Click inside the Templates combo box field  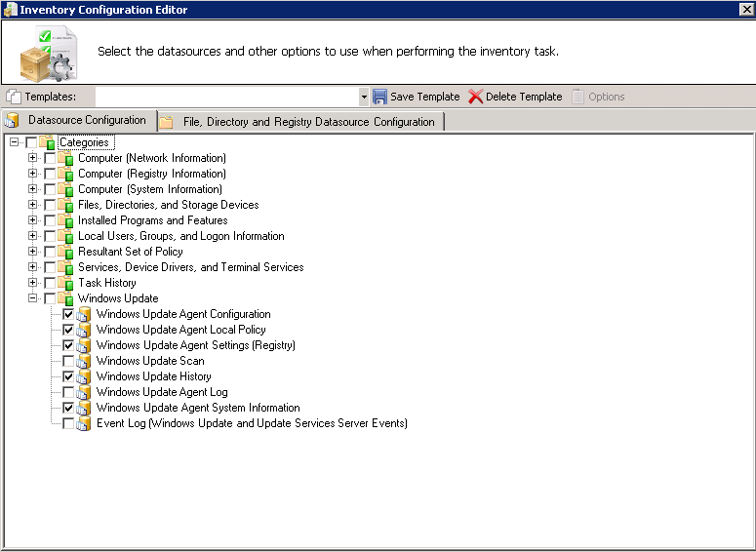[x=227, y=97]
